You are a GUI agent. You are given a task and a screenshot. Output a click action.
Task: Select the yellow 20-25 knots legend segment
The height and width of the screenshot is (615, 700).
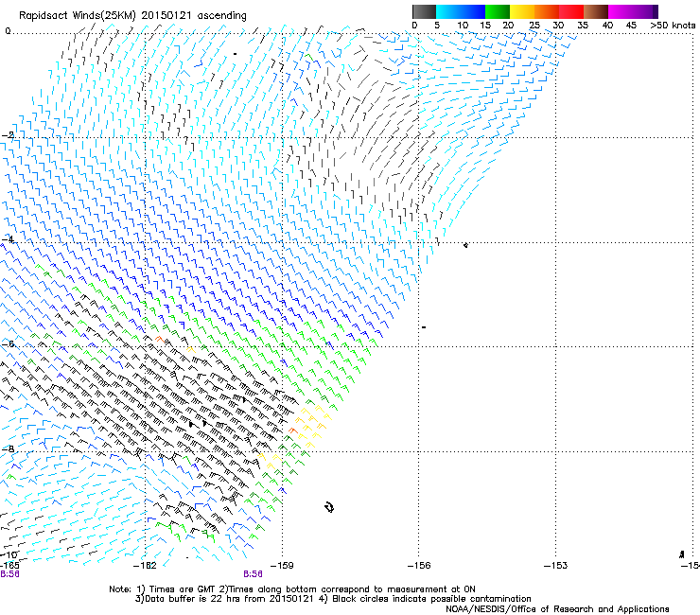(522, 11)
